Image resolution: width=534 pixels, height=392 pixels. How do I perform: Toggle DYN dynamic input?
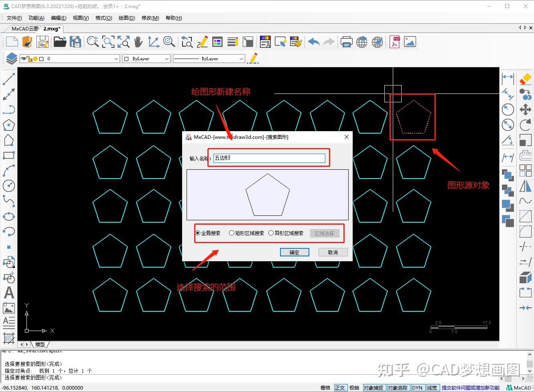tap(417, 388)
